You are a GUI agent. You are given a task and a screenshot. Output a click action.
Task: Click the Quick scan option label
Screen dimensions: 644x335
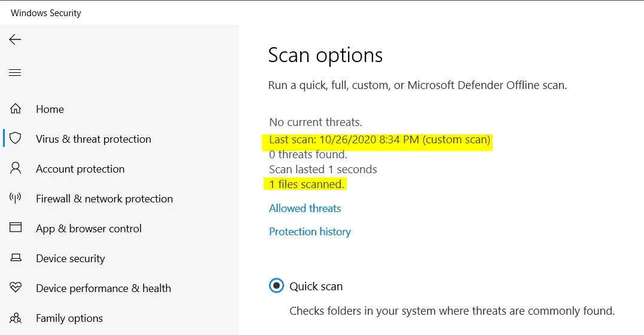click(316, 287)
